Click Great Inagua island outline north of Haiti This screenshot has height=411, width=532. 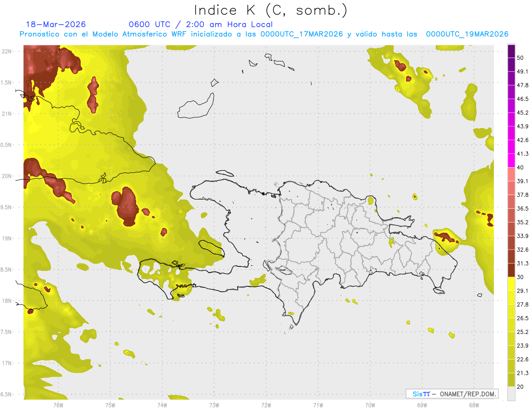pyautogui.click(x=195, y=106)
